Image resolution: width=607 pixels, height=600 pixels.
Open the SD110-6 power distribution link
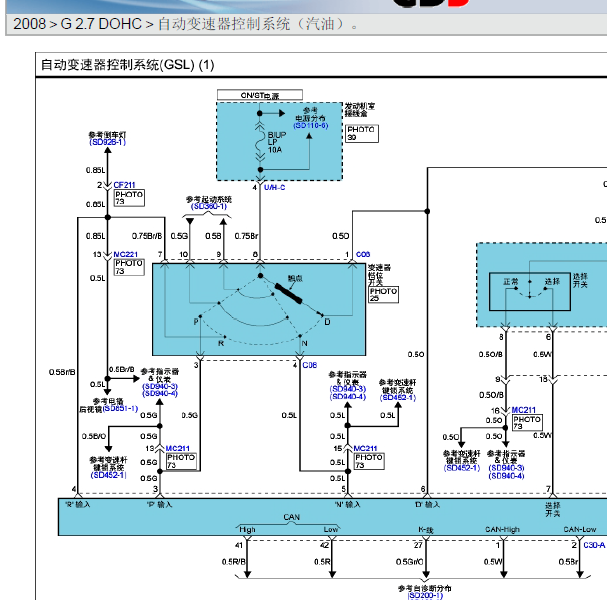pyautogui.click(x=310, y=125)
